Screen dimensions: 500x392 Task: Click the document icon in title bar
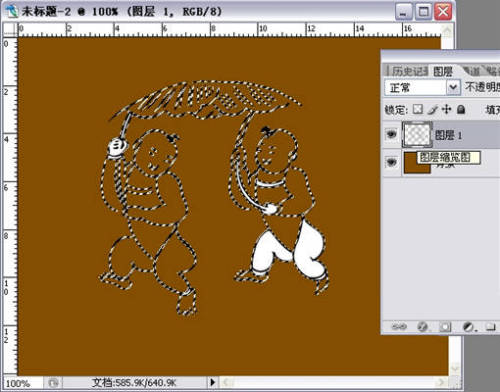pos(11,12)
